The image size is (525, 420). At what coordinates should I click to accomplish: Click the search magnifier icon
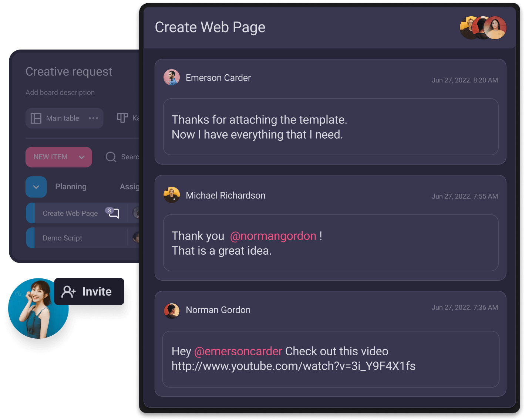click(x=111, y=157)
